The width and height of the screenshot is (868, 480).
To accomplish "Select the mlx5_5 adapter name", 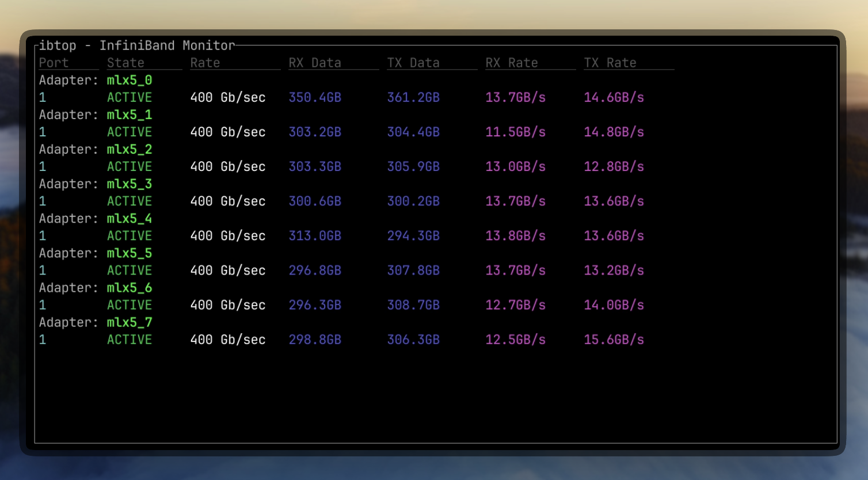I will pyautogui.click(x=130, y=253).
